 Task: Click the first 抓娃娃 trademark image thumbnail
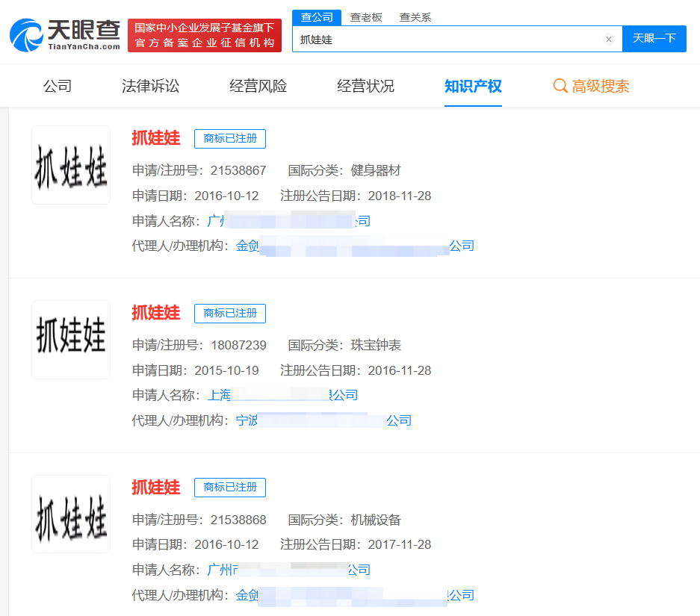pos(70,165)
